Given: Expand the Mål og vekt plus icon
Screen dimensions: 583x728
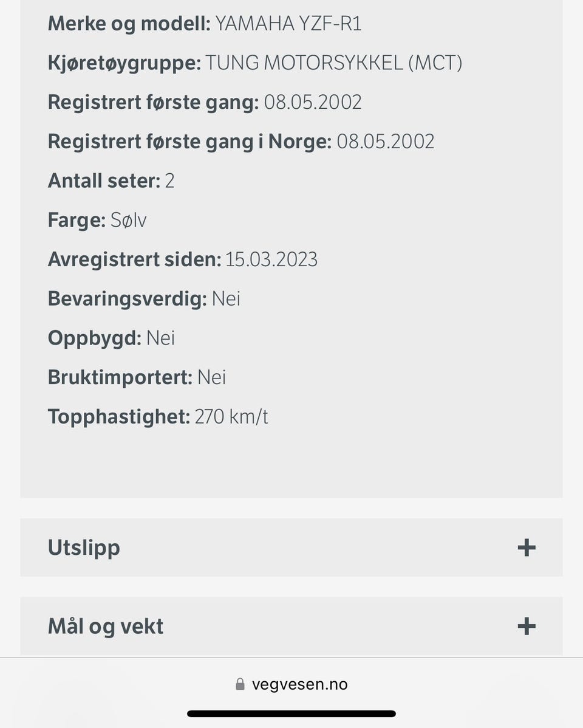Looking at the screenshot, I should pyautogui.click(x=526, y=626).
